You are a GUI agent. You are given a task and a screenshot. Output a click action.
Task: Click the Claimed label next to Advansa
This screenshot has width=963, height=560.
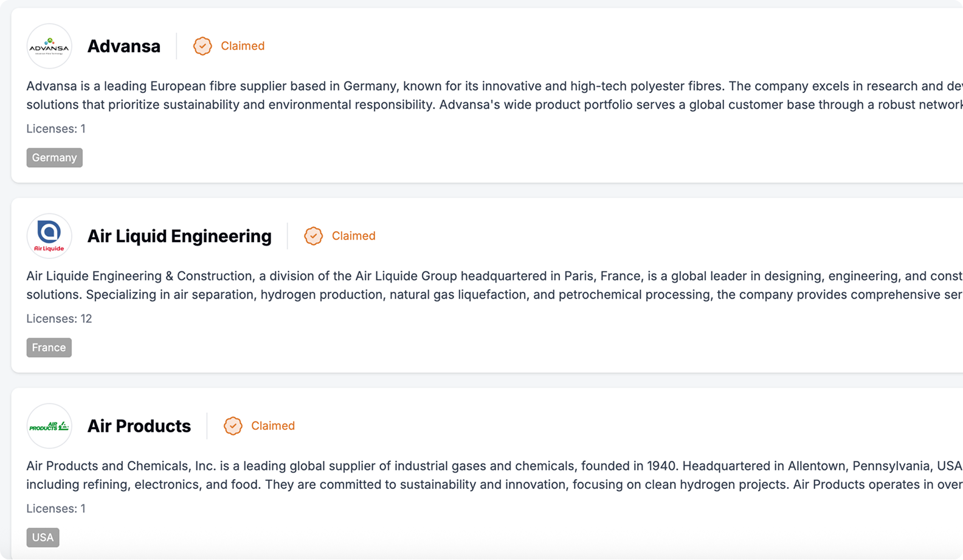(243, 46)
